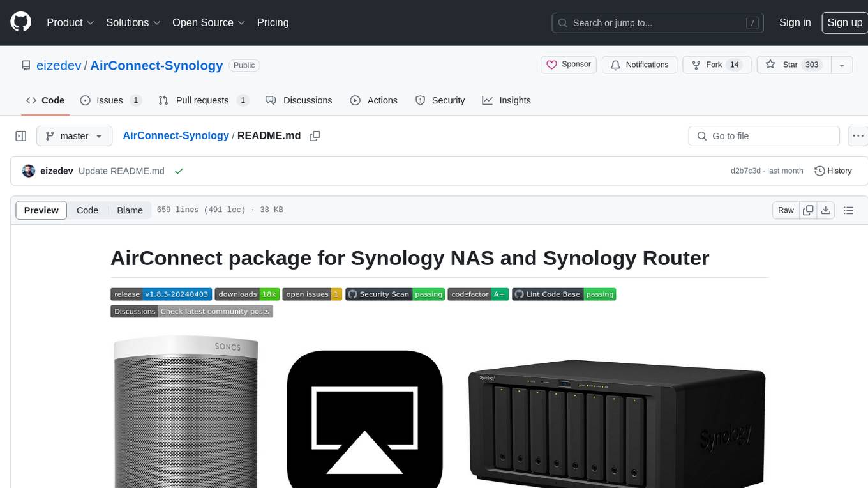Click the AirPlay logo image

tap(364, 420)
